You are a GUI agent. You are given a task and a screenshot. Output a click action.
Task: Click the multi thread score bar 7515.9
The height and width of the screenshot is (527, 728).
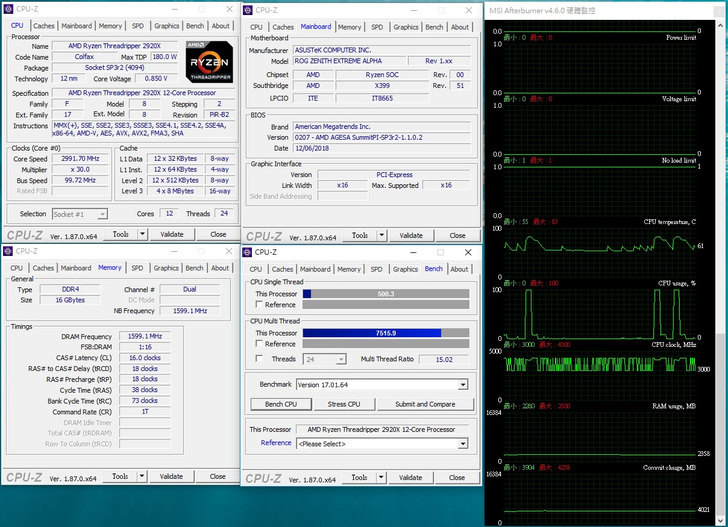click(x=385, y=333)
